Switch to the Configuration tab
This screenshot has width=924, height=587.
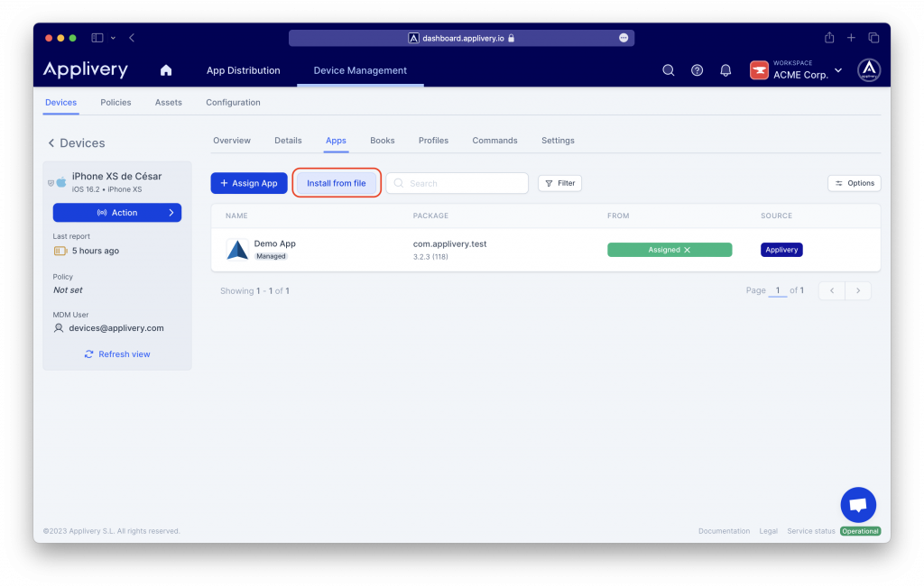coord(233,103)
